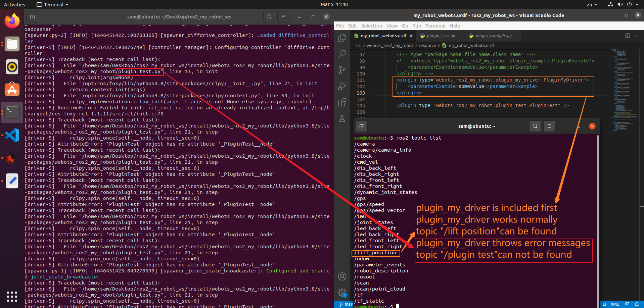Toggle search in the terminal title bar
The image size is (644, 308).
click(x=269, y=16)
